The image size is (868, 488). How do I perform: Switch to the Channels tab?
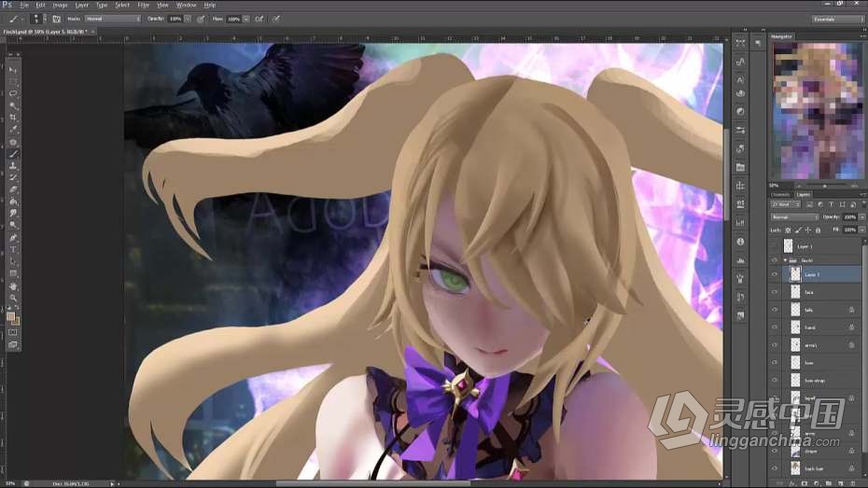(780, 194)
